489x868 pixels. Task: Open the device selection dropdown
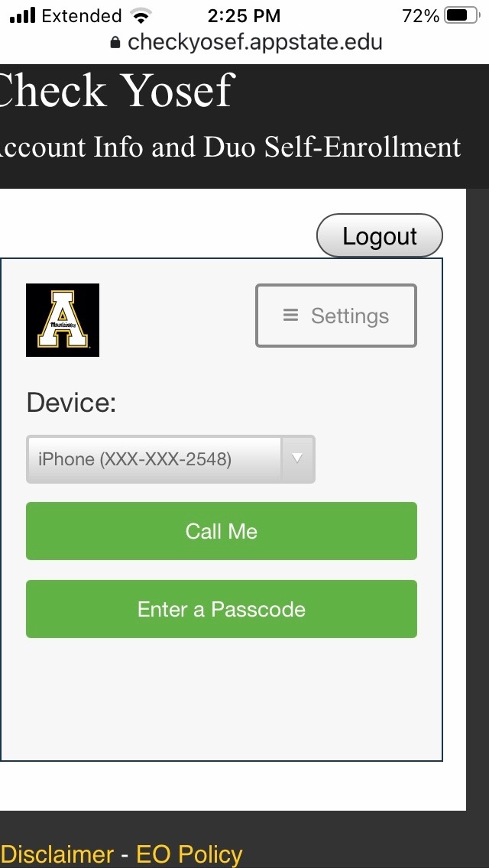pyautogui.click(x=170, y=459)
